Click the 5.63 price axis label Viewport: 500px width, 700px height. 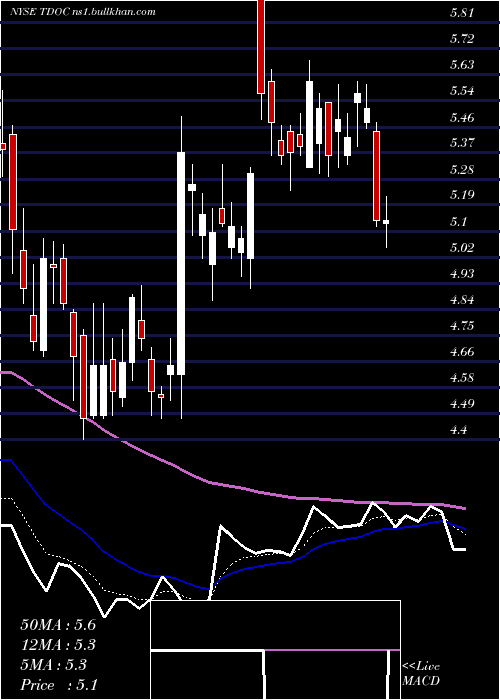462,65
